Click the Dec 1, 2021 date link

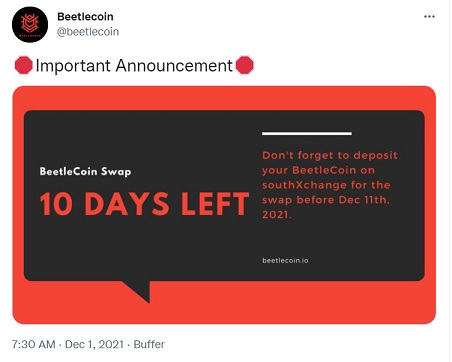tap(94, 344)
